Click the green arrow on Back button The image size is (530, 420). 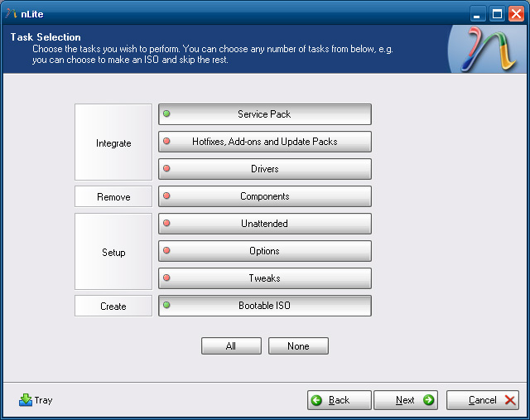point(316,400)
